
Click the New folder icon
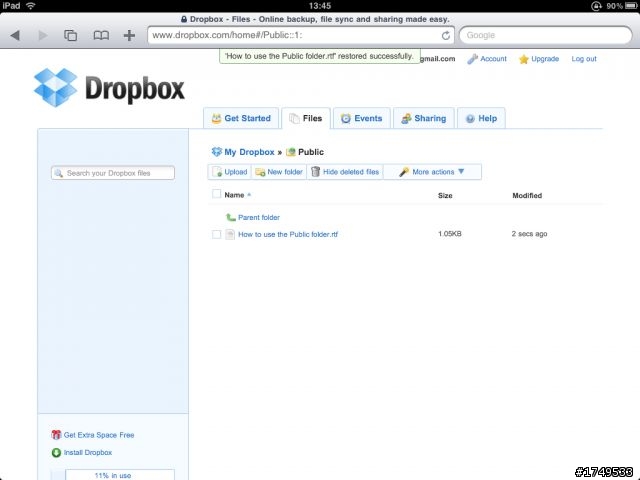260,172
